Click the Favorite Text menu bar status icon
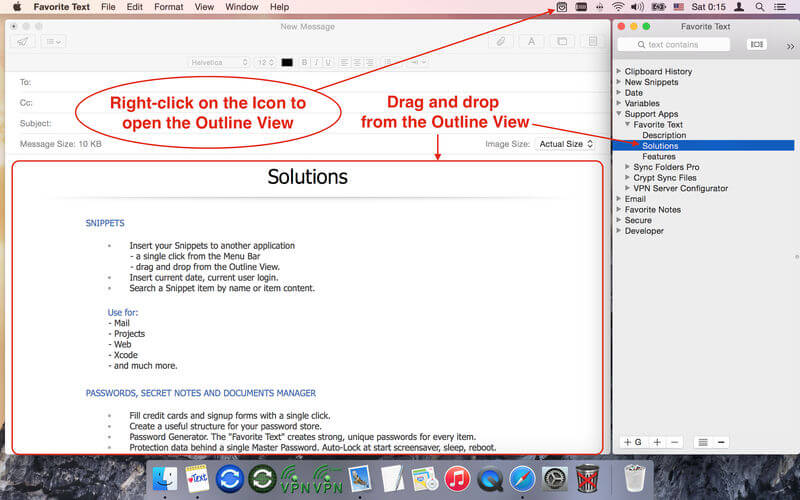This screenshot has height=500, width=800. 561,7
